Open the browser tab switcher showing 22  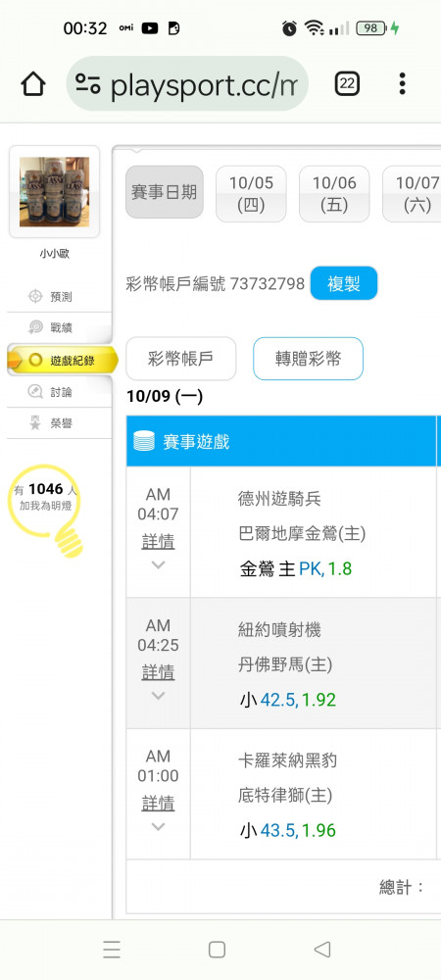(347, 83)
